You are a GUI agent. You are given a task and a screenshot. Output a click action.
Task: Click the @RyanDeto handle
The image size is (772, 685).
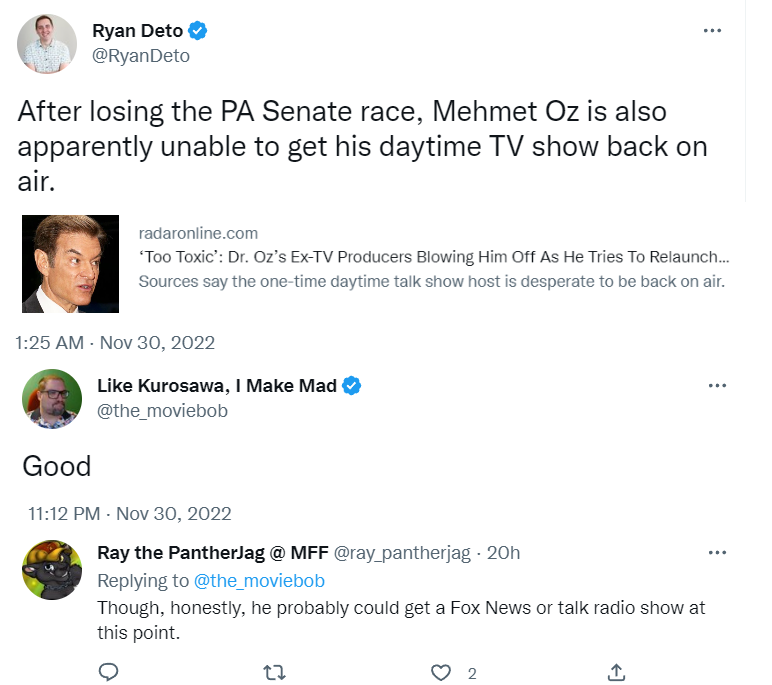pos(140,56)
